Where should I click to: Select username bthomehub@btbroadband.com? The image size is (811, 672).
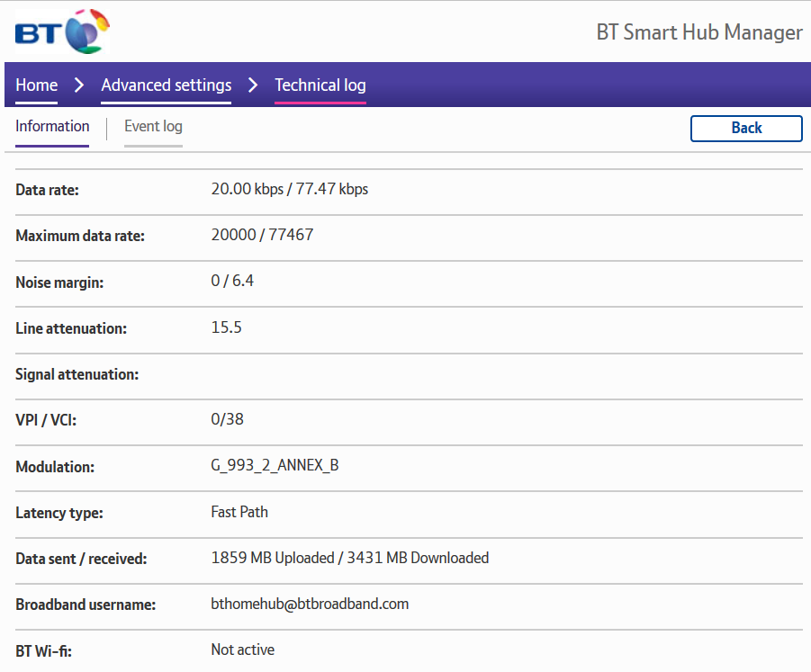(x=310, y=604)
